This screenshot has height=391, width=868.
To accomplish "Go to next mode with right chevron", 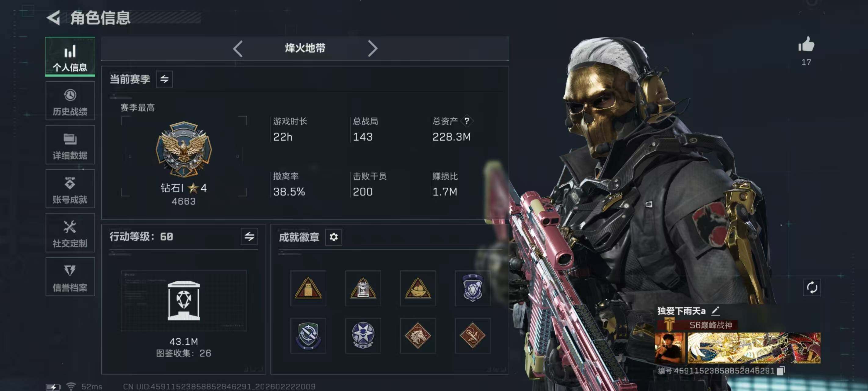I will point(372,49).
